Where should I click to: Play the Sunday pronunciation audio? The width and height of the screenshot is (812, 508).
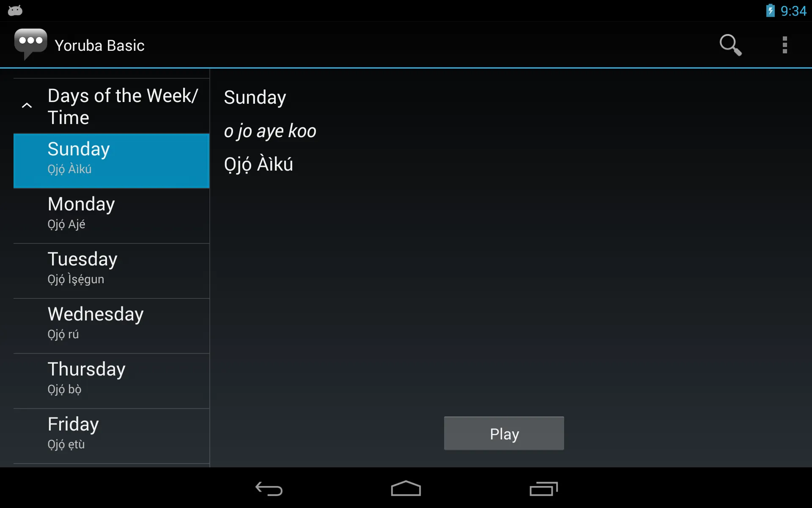pyautogui.click(x=504, y=434)
